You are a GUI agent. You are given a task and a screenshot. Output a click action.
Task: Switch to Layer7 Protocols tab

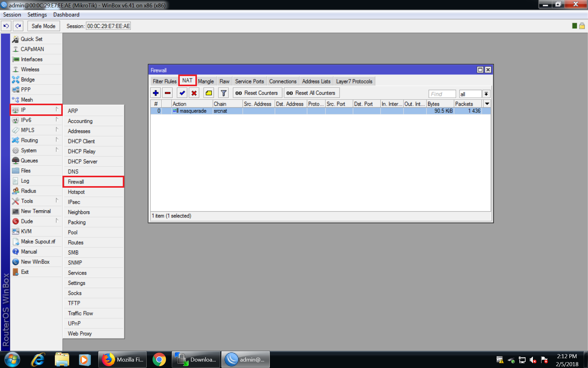[x=354, y=81]
